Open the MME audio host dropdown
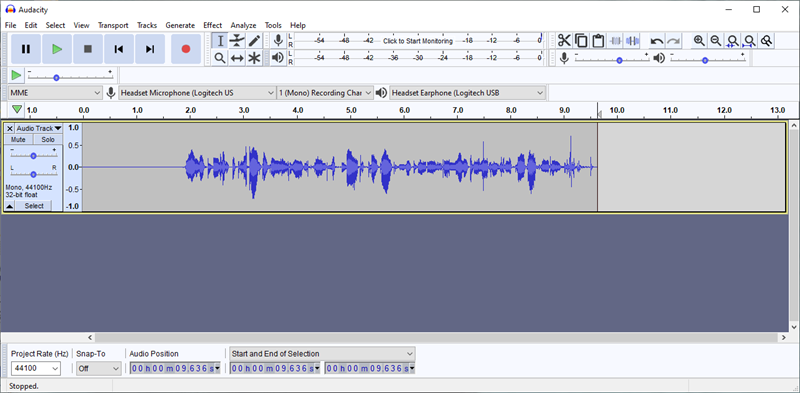This screenshot has height=393, width=800. coord(55,93)
